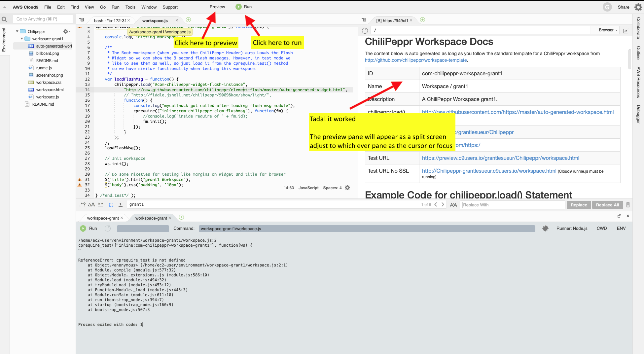Maximize the console panel
This screenshot has height=354, width=644.
tap(619, 216)
